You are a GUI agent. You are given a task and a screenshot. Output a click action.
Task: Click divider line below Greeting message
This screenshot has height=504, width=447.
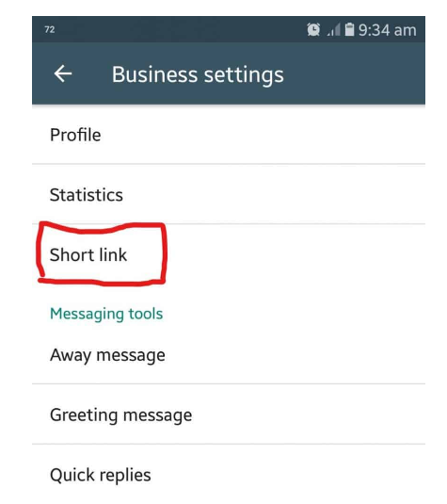[x=229, y=445]
